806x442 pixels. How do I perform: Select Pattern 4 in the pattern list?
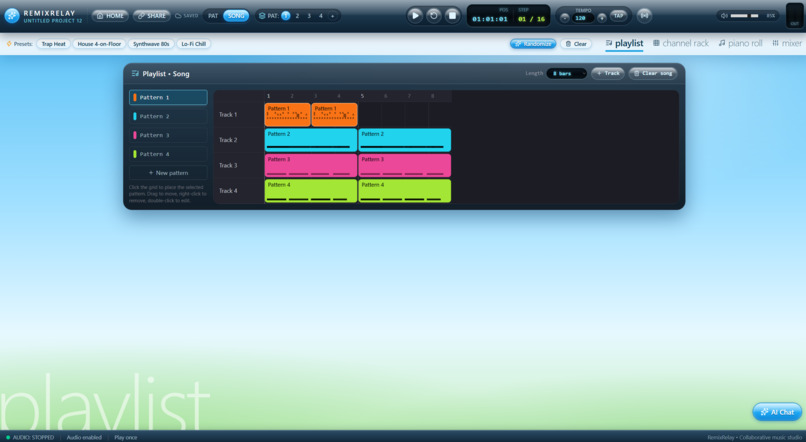point(168,154)
